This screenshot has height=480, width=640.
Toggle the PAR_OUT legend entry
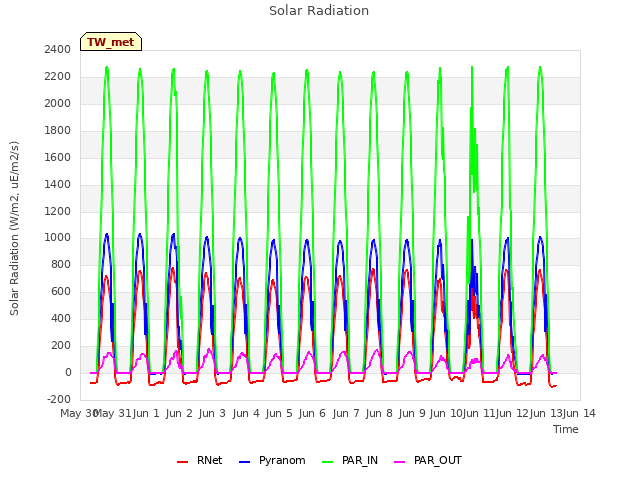click(428, 460)
